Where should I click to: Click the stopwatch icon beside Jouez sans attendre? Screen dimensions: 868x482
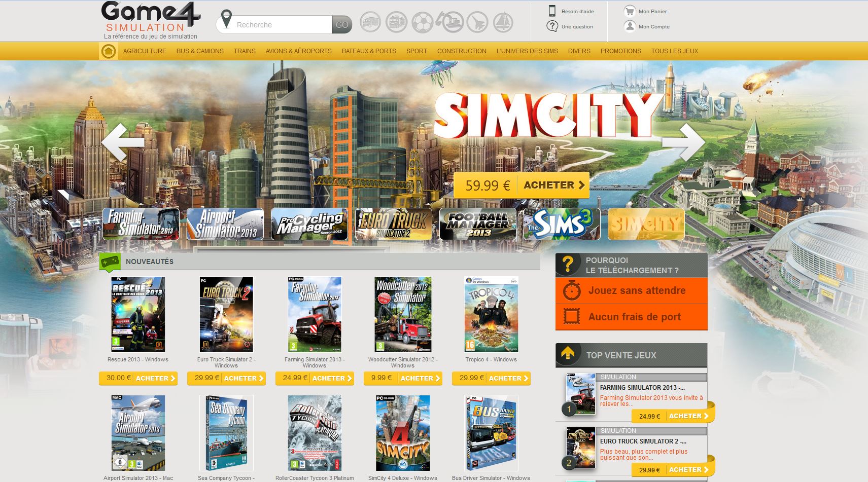[572, 290]
